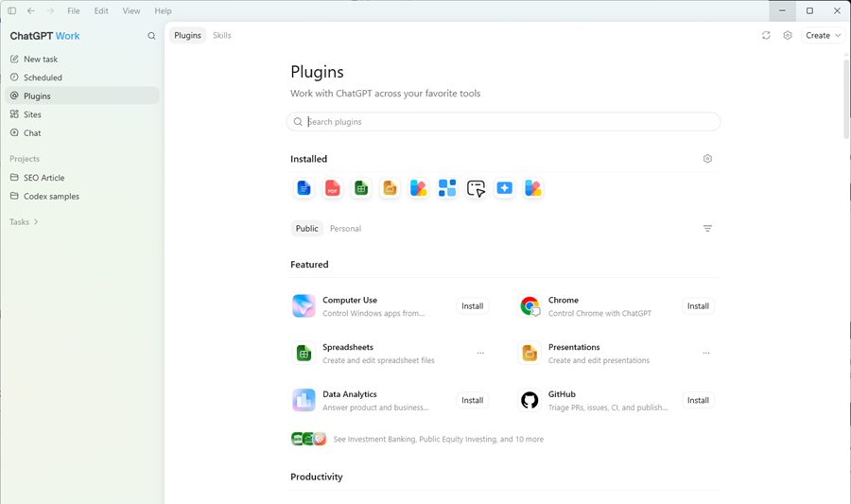The height and width of the screenshot is (504, 851).
Task: Click the ChatGPT Work title
Action: [x=45, y=36]
